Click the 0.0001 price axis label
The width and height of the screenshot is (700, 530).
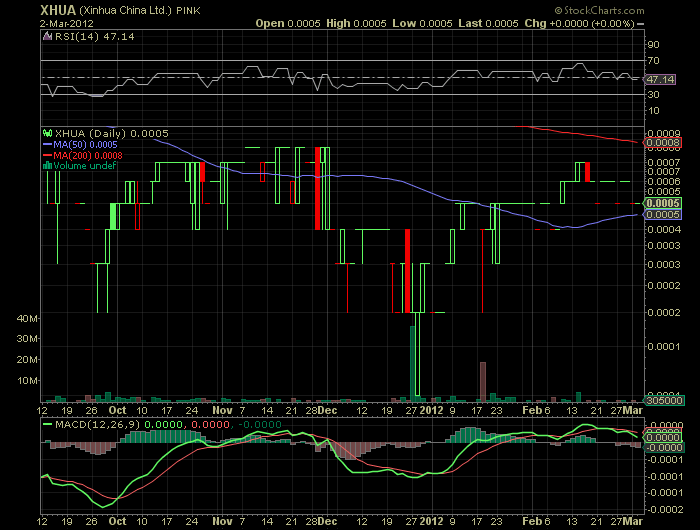[x=664, y=346]
